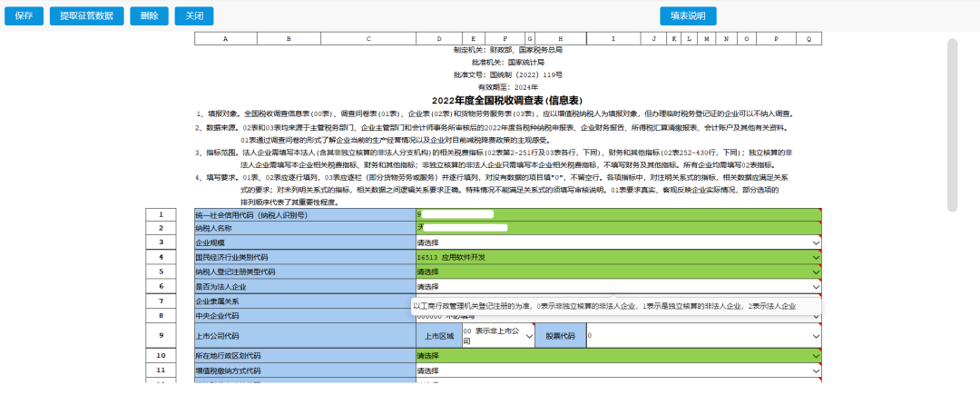Click the 关闭 button
Image resolution: width=980 pixels, height=405 pixels.
pos(194,16)
